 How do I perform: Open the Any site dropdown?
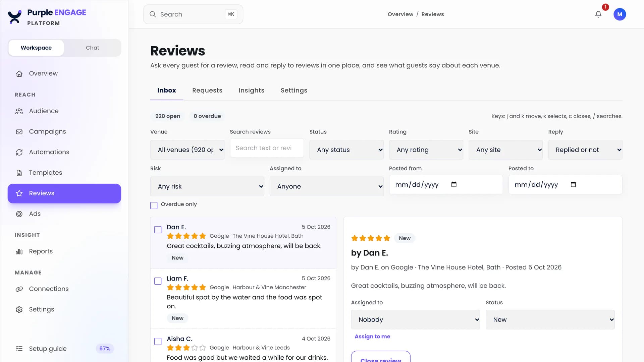tap(505, 150)
